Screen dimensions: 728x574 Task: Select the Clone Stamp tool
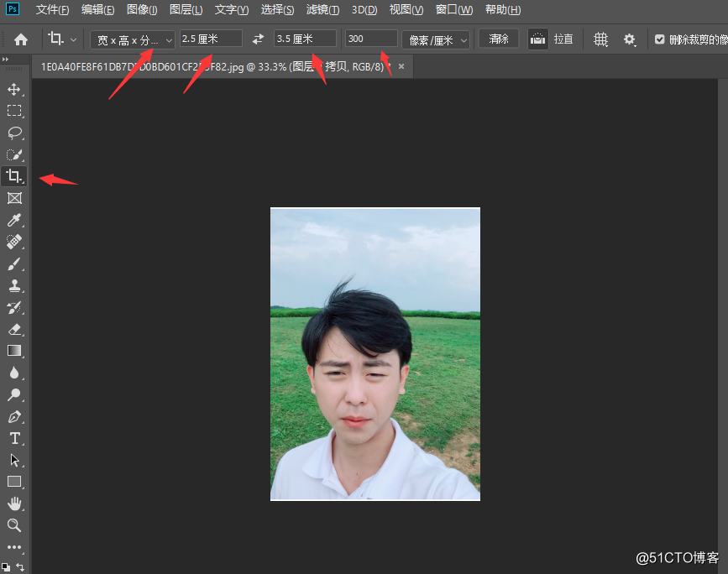point(14,286)
